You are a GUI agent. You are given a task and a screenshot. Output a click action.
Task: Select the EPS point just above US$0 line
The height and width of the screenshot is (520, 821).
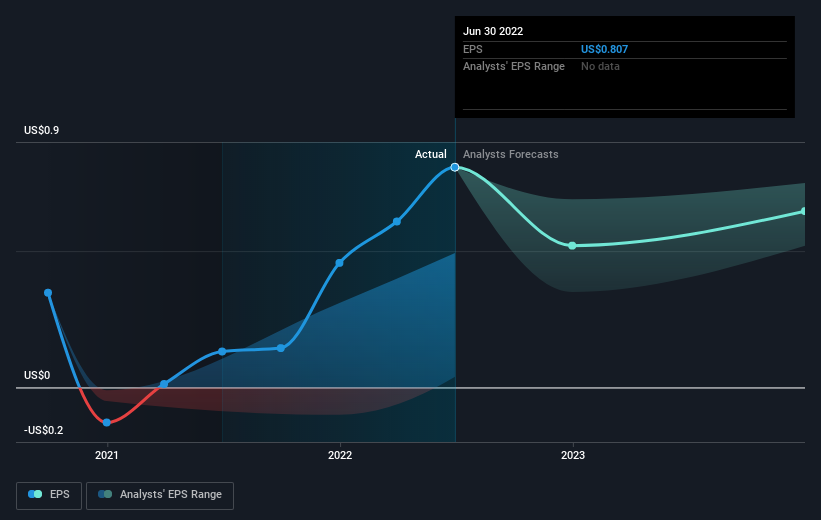point(164,384)
